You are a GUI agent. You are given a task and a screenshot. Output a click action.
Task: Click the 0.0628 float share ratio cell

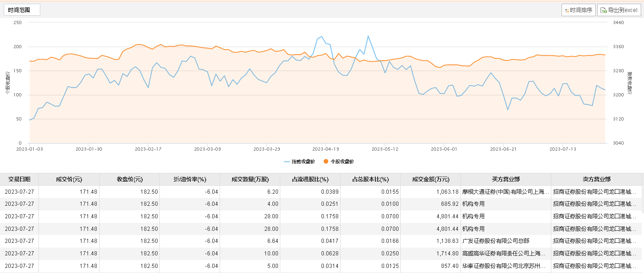pos(310,254)
